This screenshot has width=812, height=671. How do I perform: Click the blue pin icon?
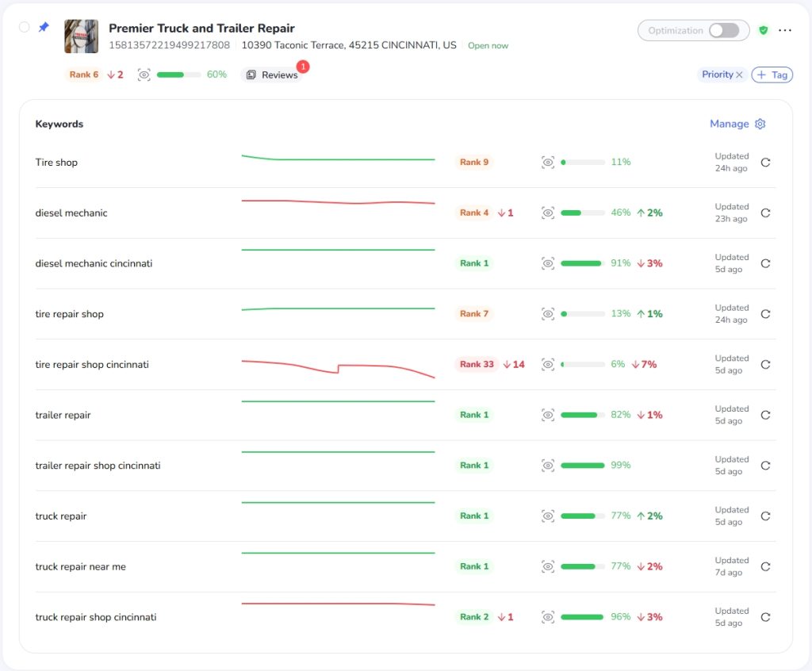44,27
